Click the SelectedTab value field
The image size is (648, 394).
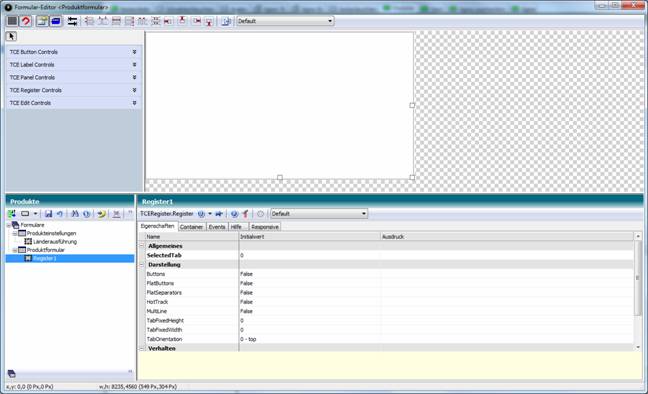click(309, 256)
